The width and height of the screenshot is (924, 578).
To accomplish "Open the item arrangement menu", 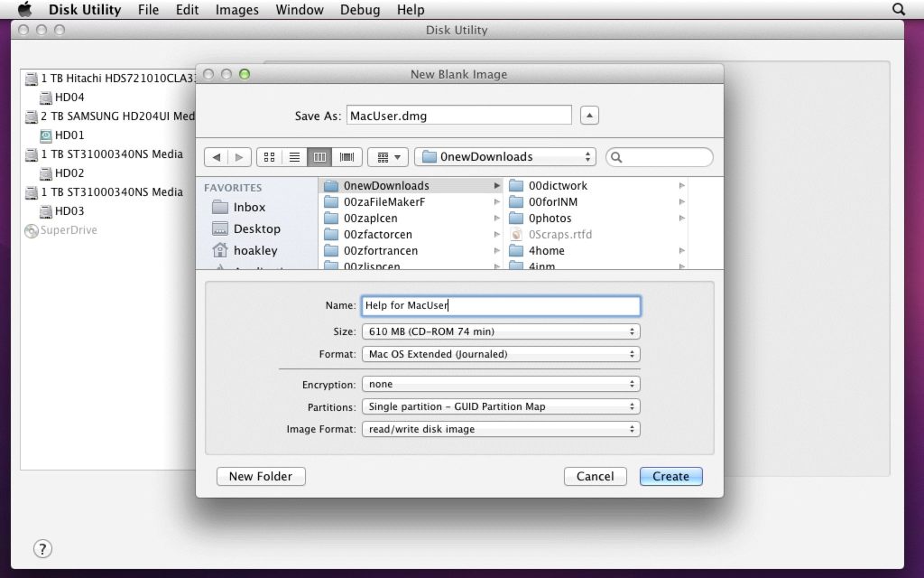I will pos(388,157).
